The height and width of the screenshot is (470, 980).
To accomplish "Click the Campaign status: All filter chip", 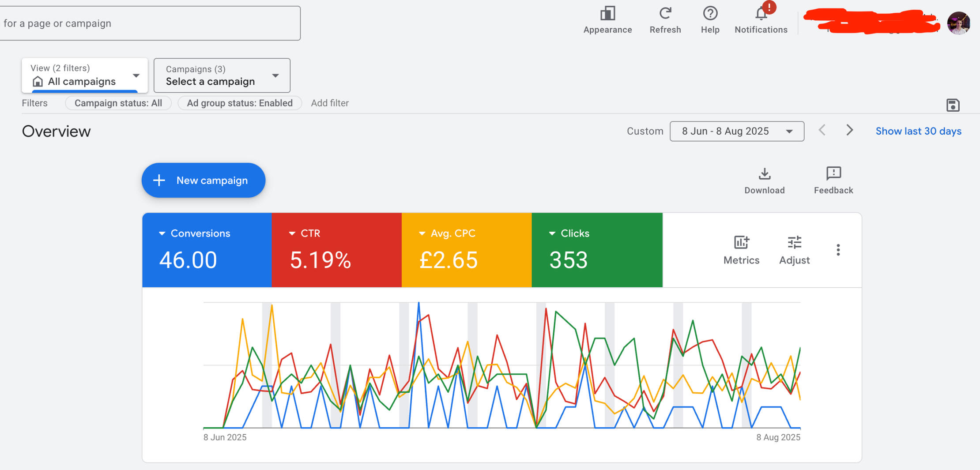I will (x=118, y=103).
